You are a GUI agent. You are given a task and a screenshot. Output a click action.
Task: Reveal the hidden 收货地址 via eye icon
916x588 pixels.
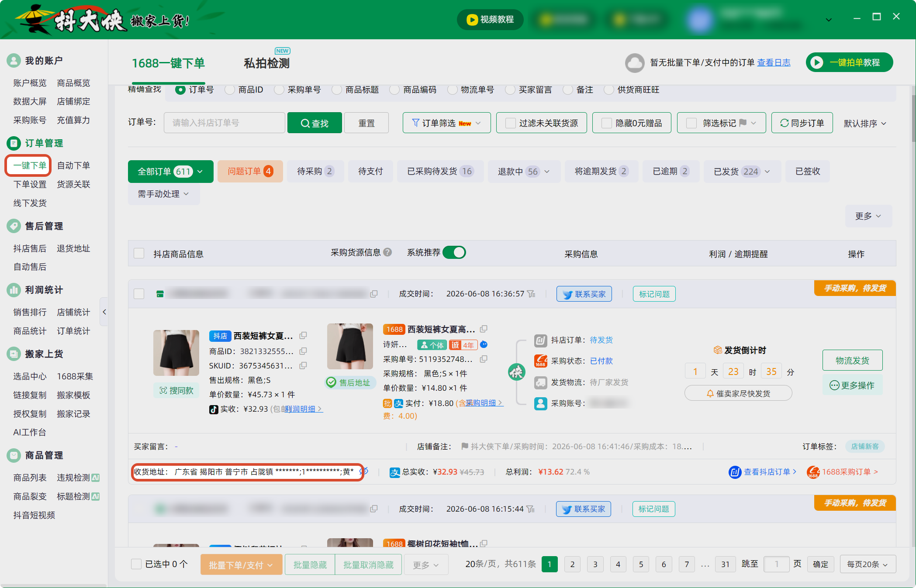[363, 471]
